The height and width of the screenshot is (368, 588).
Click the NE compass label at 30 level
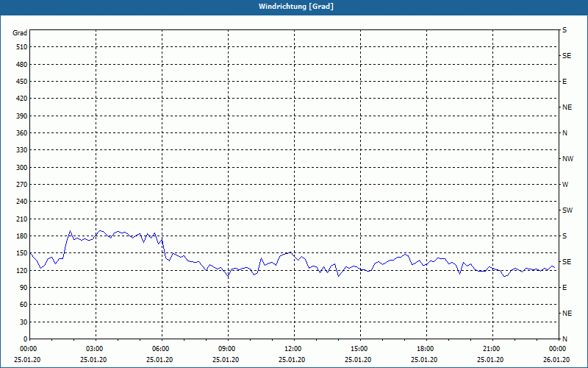coord(567,314)
